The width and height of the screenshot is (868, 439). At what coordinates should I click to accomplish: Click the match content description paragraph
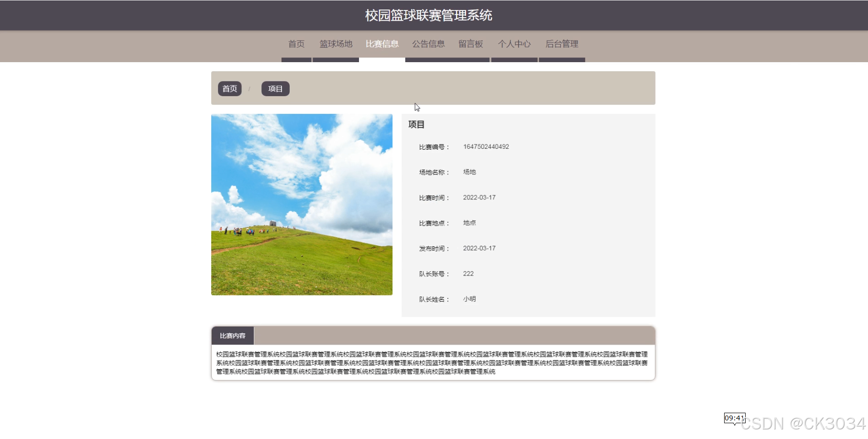(x=432, y=363)
